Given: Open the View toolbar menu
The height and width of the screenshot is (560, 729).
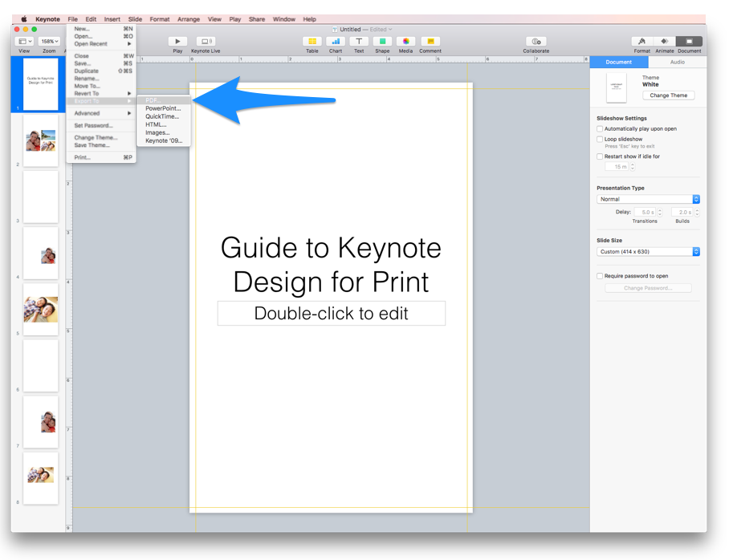Looking at the screenshot, I should tap(25, 42).
